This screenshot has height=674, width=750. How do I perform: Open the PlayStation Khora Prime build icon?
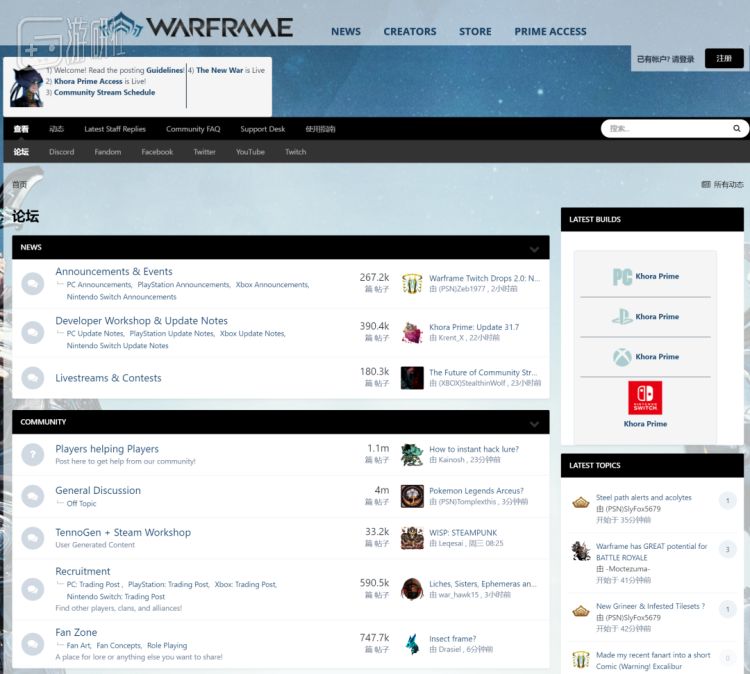pyautogui.click(x=622, y=316)
